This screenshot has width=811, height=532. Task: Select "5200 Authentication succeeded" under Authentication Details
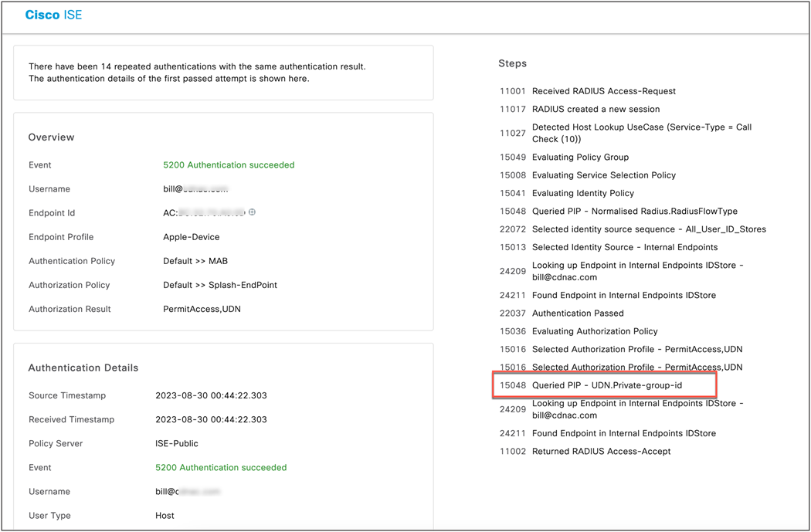221,467
